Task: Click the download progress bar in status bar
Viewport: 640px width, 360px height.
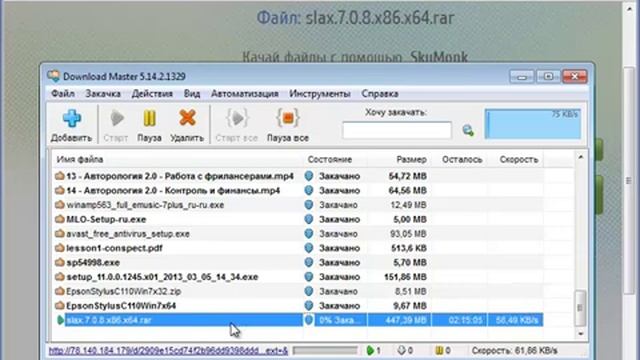Action: tap(325, 350)
